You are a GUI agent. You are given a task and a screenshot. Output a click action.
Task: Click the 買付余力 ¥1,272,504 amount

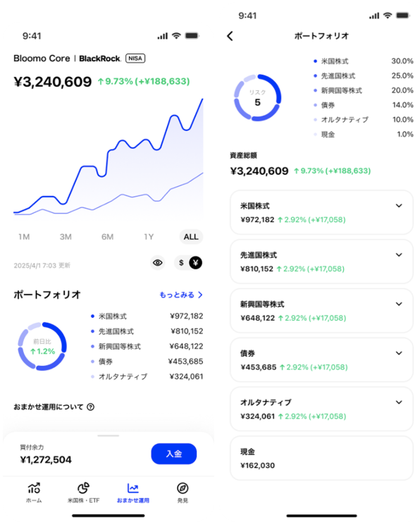(46, 460)
